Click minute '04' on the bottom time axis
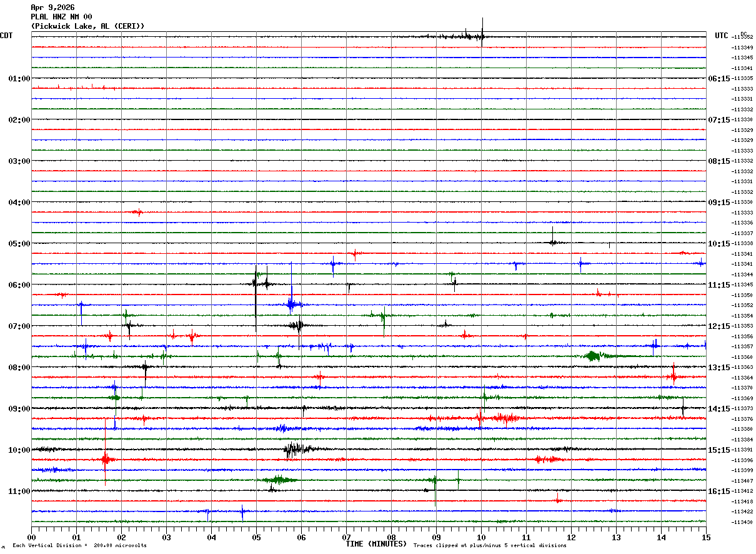This screenshot has width=756, height=554. pyautogui.click(x=211, y=537)
